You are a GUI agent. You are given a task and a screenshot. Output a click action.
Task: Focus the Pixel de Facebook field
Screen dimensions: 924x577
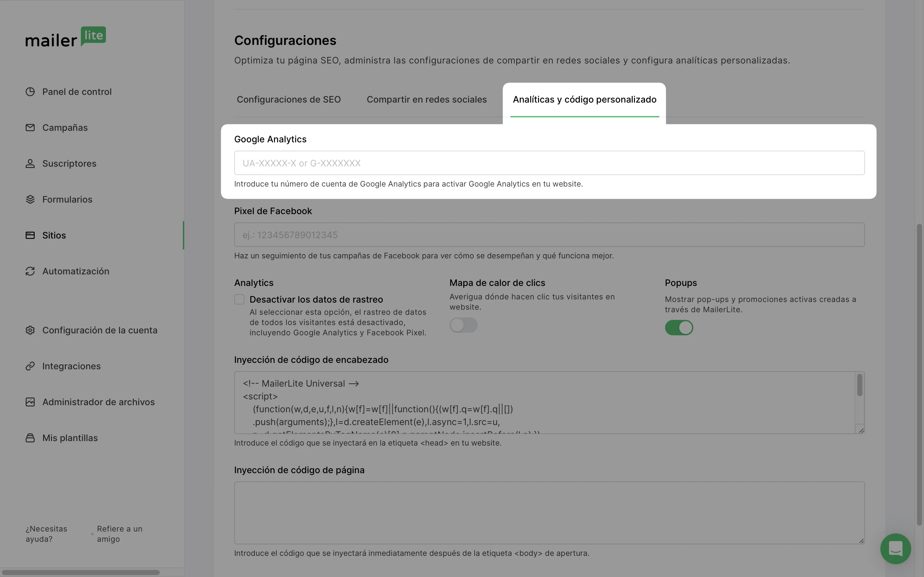pyautogui.click(x=549, y=235)
